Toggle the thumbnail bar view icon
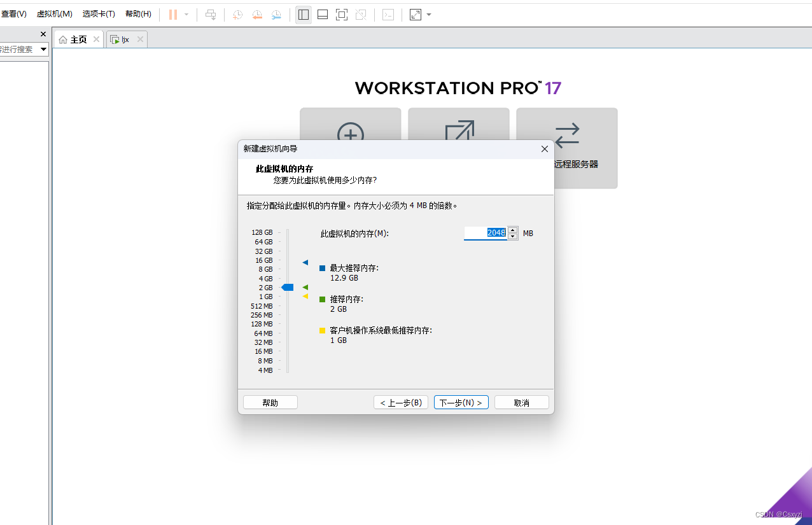Image resolution: width=812 pixels, height=525 pixels. click(x=323, y=14)
